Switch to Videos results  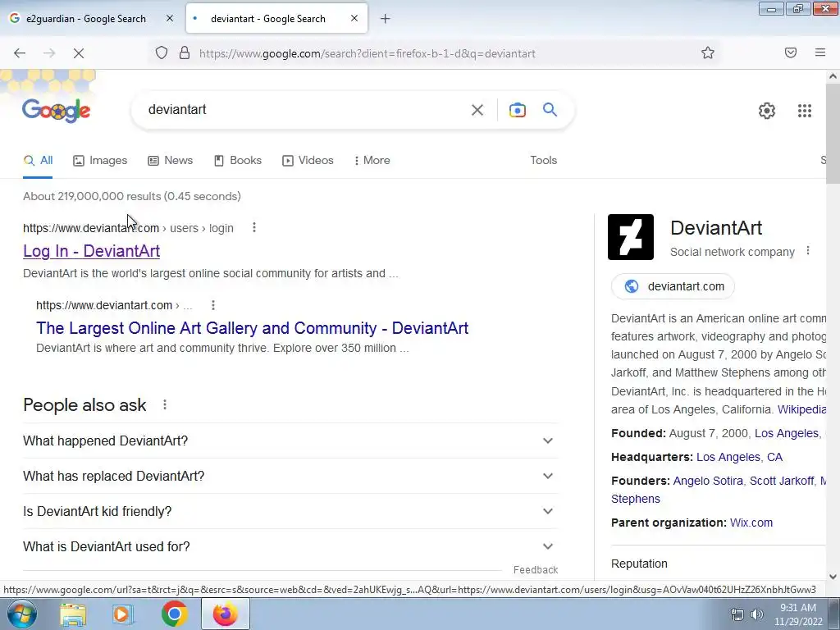tap(308, 160)
